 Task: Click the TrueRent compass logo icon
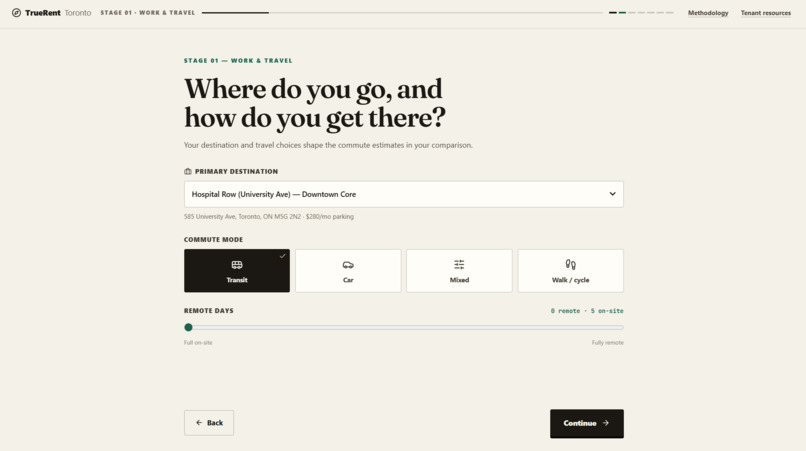click(x=16, y=13)
